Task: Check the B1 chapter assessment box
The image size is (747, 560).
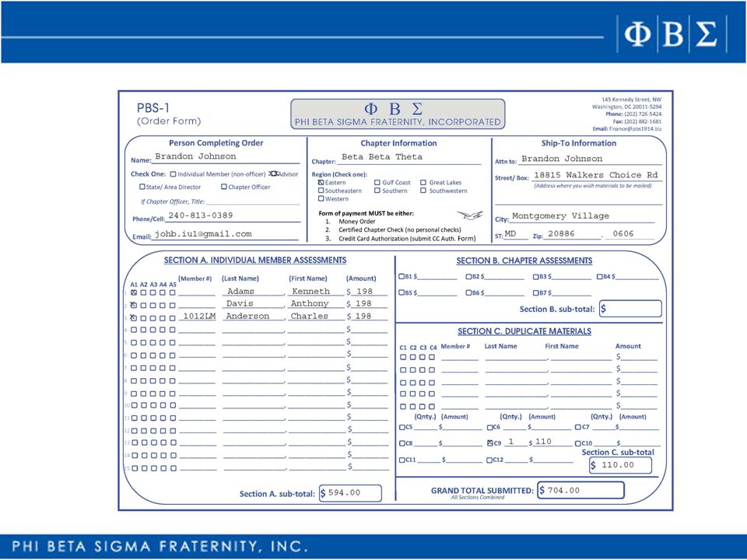Action: 402,276
